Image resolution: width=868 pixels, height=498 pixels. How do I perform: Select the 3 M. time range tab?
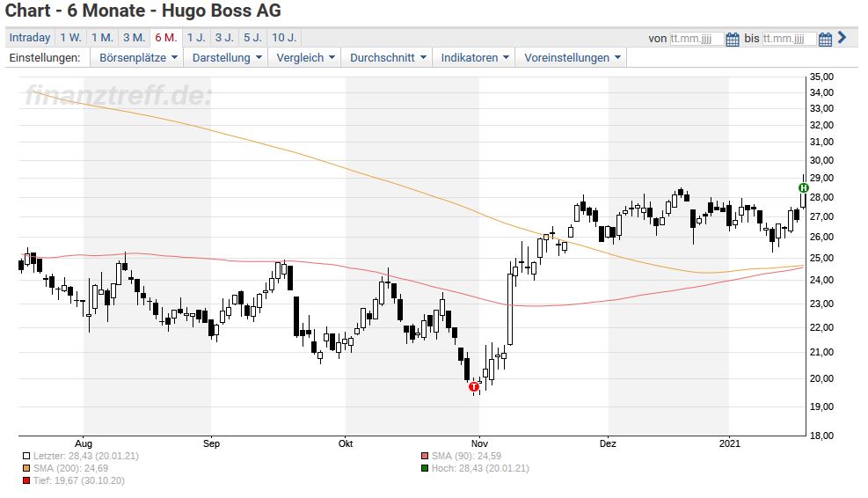pyautogui.click(x=134, y=38)
